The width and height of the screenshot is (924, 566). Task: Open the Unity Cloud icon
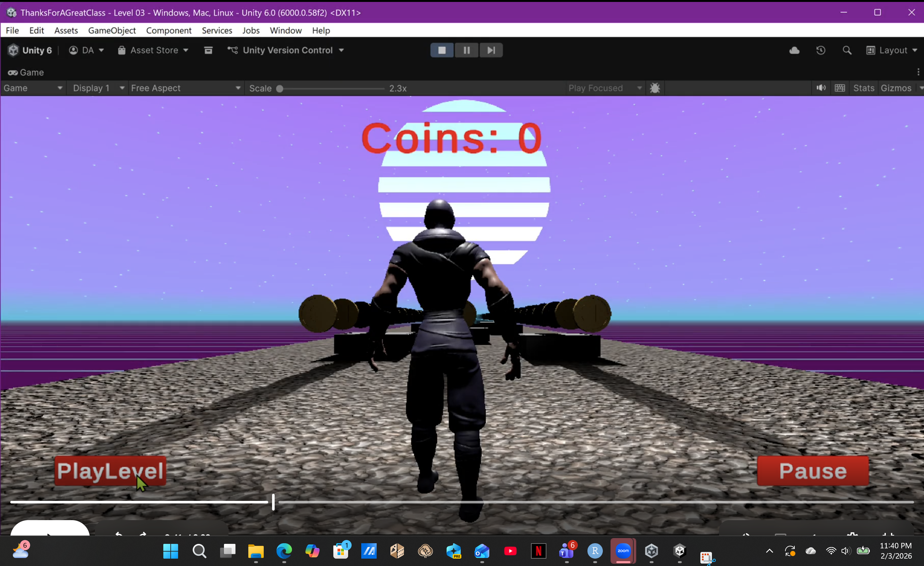pyautogui.click(x=794, y=50)
